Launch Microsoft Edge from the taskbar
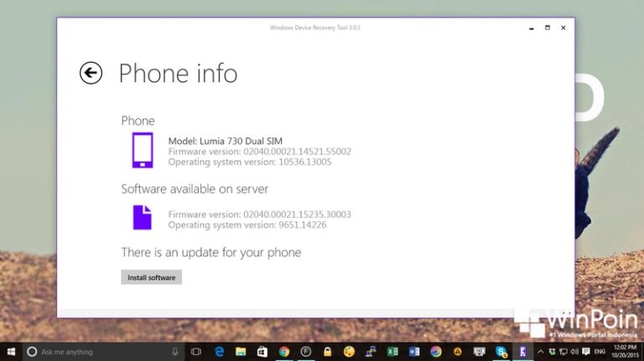 (220, 352)
